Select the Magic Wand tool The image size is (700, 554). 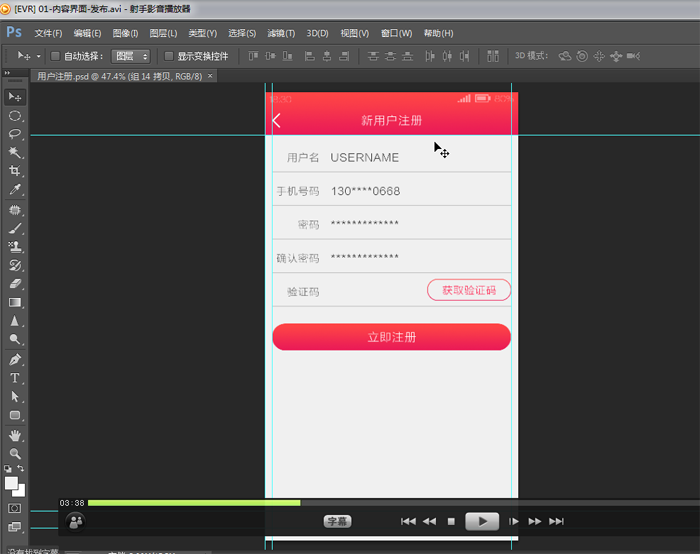(x=15, y=152)
